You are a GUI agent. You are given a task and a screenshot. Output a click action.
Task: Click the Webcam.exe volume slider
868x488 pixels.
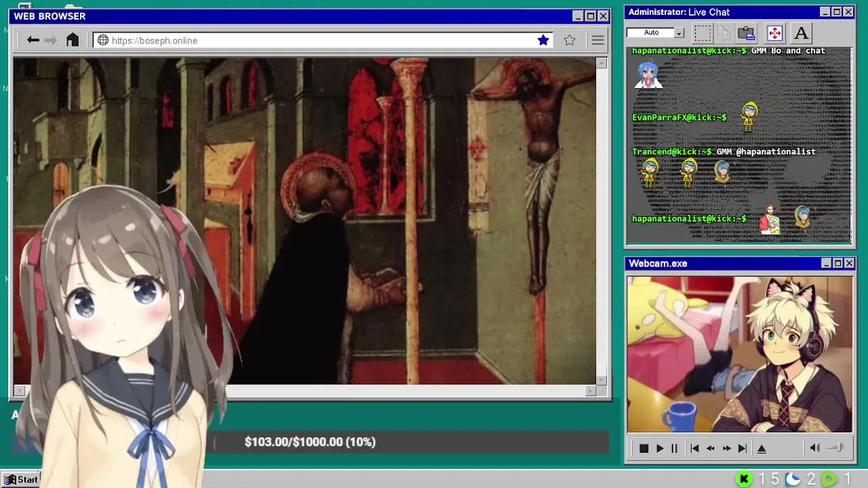click(x=835, y=448)
